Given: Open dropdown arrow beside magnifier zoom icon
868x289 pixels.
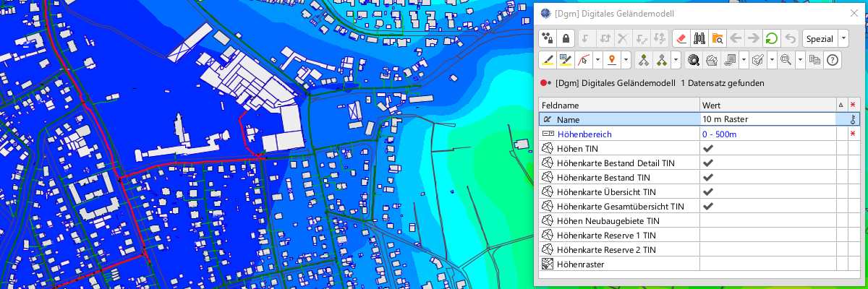Looking at the screenshot, I should click(799, 60).
